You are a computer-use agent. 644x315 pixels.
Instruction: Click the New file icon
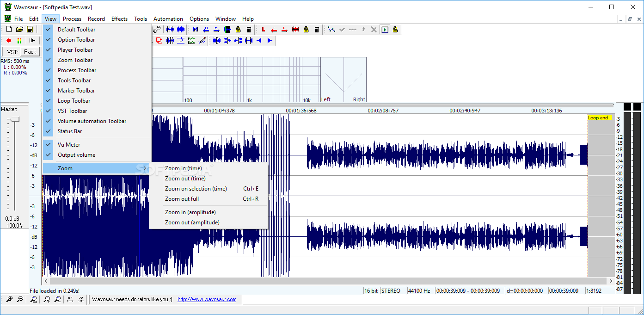9,29
